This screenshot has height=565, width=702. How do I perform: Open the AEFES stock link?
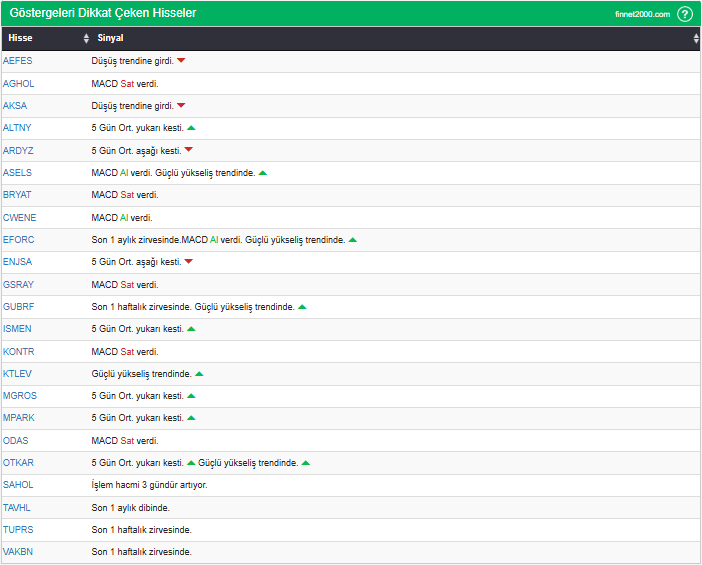pyautogui.click(x=17, y=61)
